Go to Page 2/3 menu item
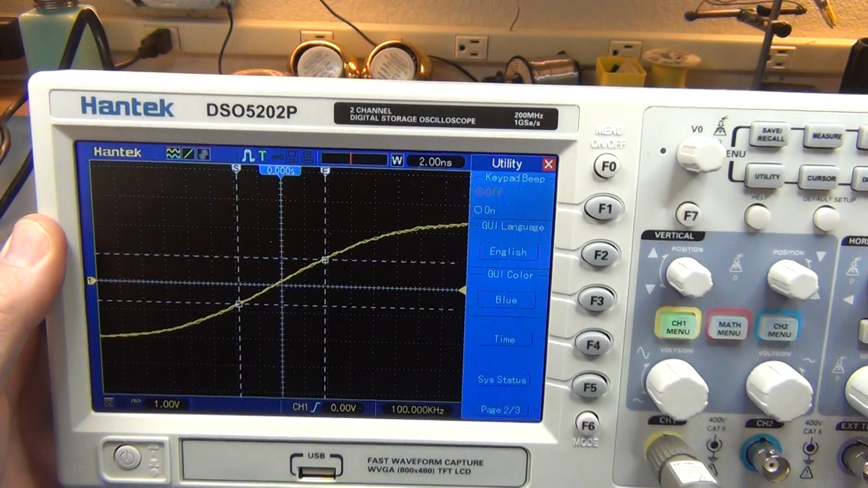This screenshot has height=488, width=868. click(x=500, y=410)
